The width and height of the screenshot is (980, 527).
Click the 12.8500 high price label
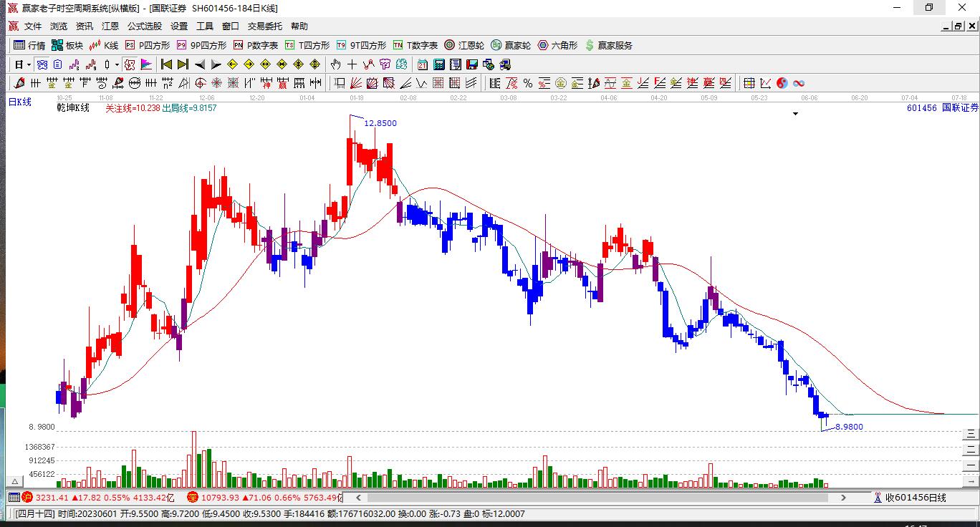(x=380, y=123)
